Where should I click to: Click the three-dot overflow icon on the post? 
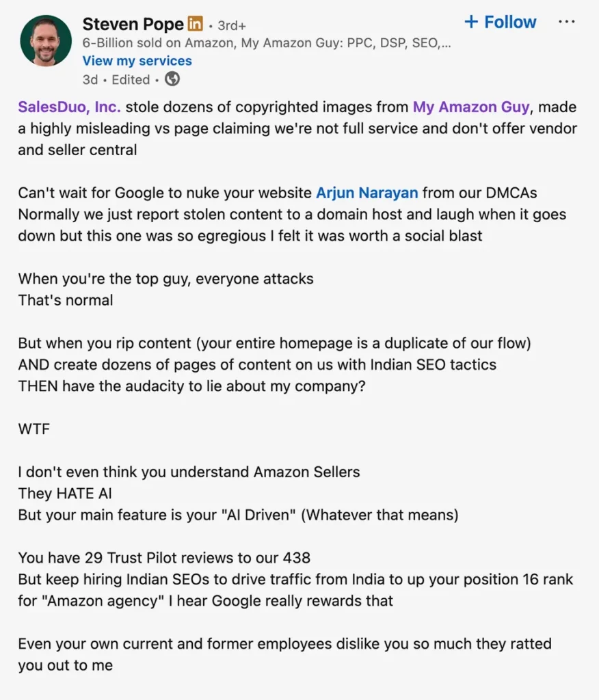tap(567, 21)
